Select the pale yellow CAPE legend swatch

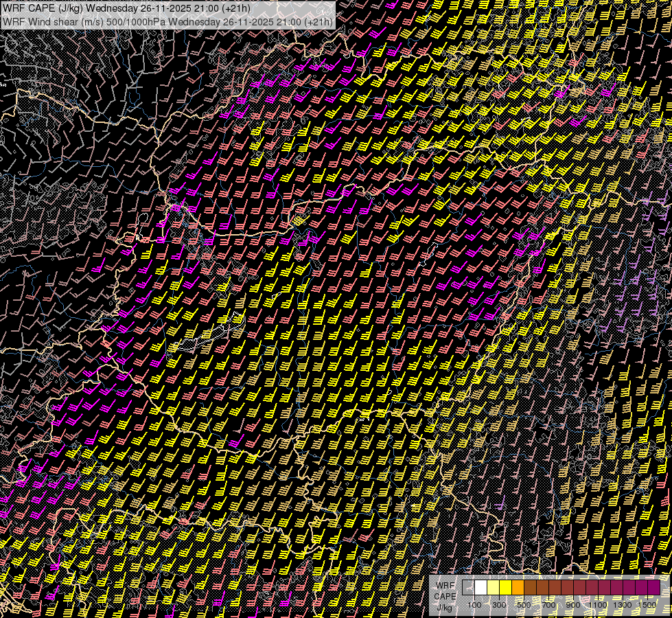[x=494, y=587]
